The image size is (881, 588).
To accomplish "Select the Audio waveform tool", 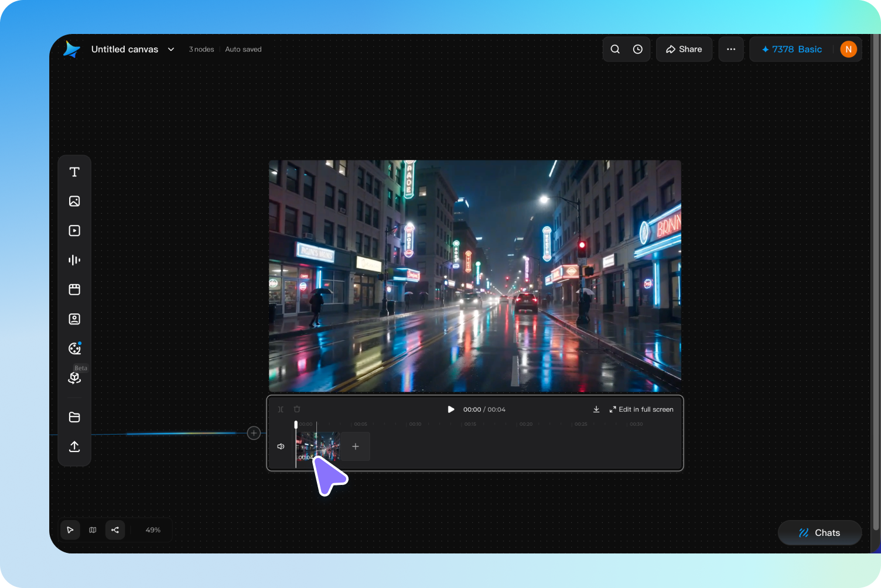I will (x=74, y=260).
